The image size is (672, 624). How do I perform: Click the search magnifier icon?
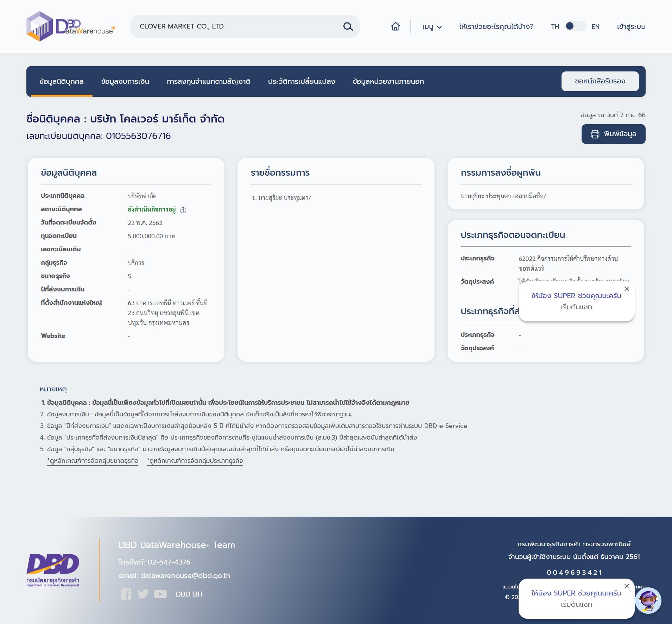(x=348, y=26)
